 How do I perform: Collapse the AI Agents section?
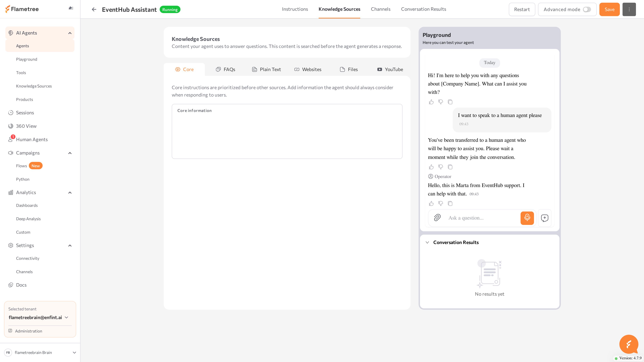[x=70, y=33]
